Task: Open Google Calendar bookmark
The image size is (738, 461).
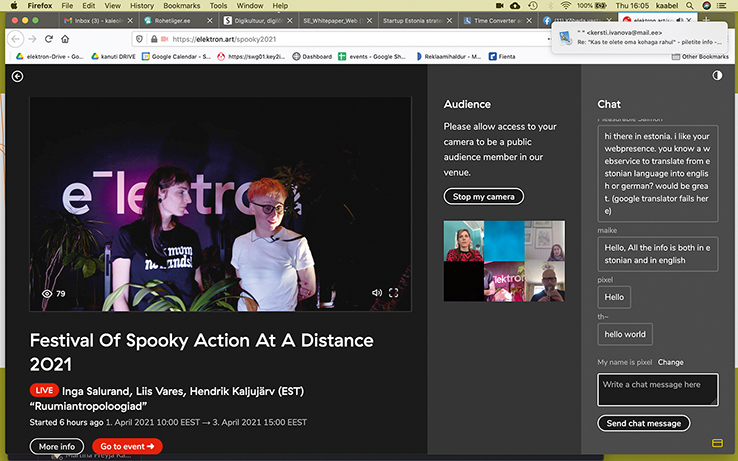Action: pos(176,57)
